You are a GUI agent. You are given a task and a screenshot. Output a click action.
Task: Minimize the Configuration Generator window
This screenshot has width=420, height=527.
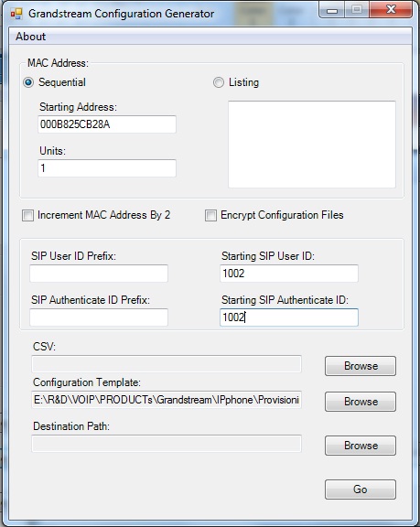[x=332, y=10]
